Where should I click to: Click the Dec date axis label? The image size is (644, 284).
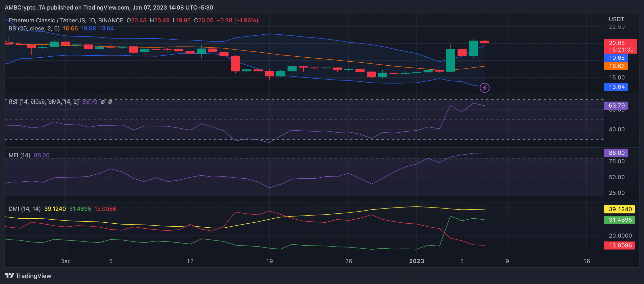[x=65, y=261]
